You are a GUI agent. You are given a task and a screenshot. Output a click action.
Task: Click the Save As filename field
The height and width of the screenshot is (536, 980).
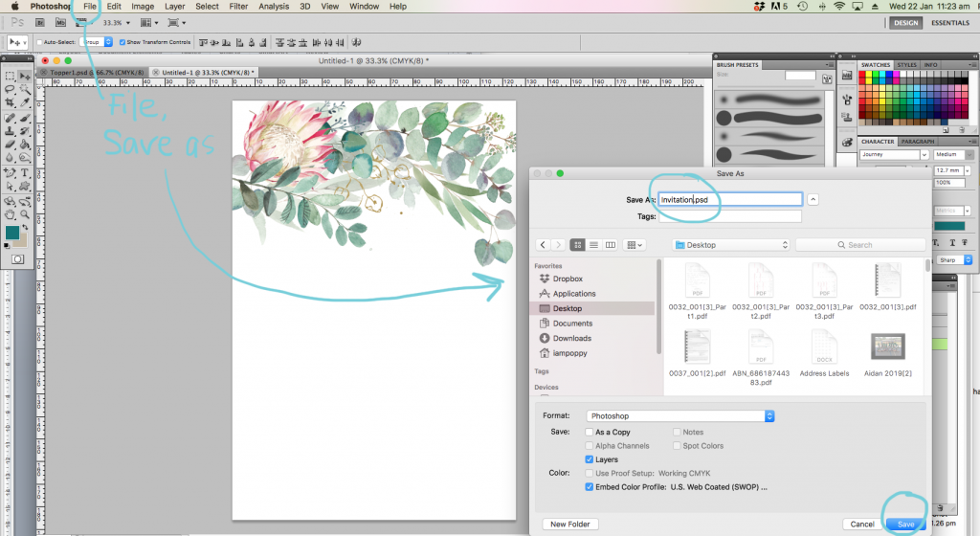pos(730,199)
